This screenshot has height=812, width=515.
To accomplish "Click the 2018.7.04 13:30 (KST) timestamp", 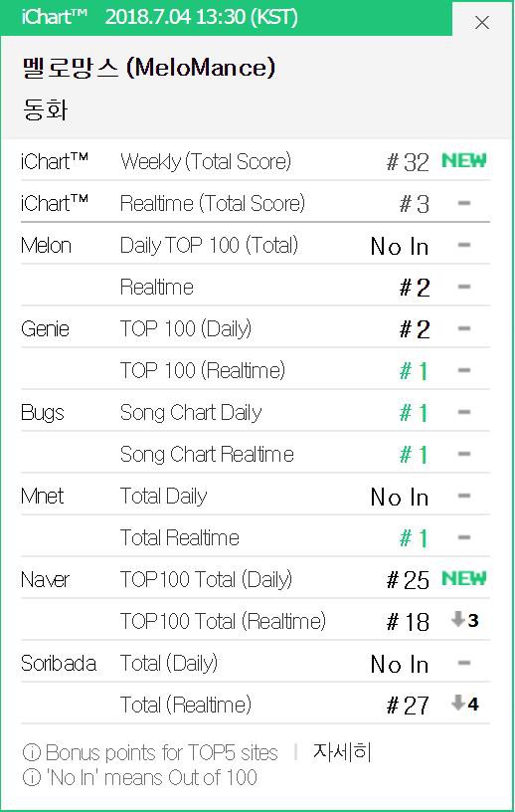I will [x=202, y=17].
